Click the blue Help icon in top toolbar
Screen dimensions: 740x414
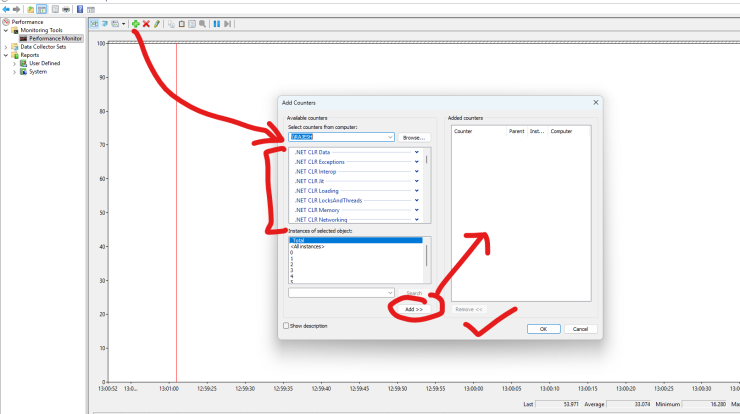click(79, 8)
